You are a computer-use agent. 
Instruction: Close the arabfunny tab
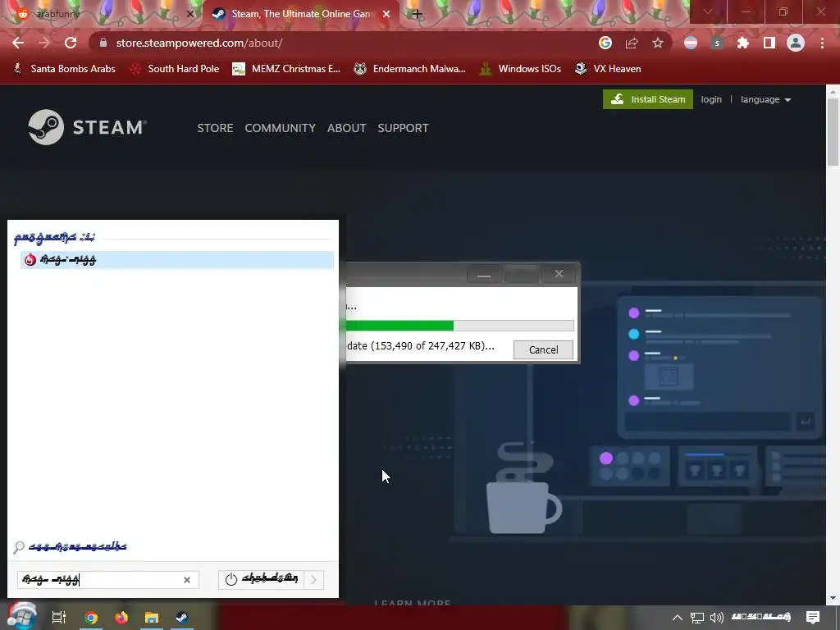click(x=189, y=14)
